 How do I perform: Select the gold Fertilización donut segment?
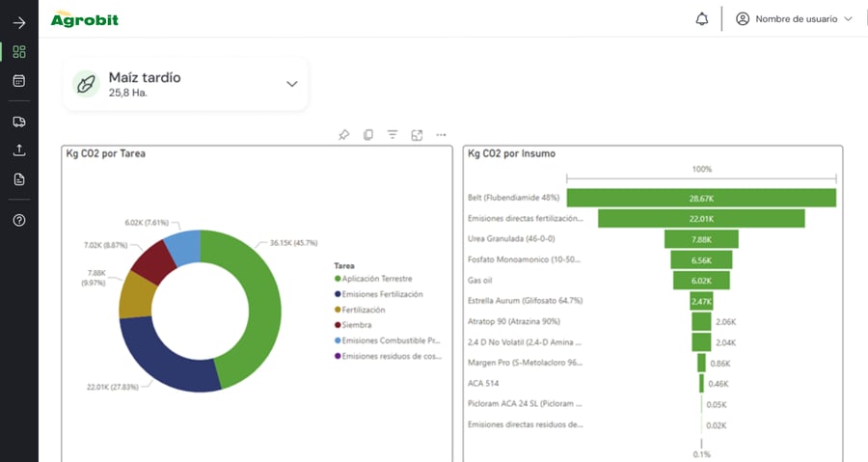coord(136,296)
